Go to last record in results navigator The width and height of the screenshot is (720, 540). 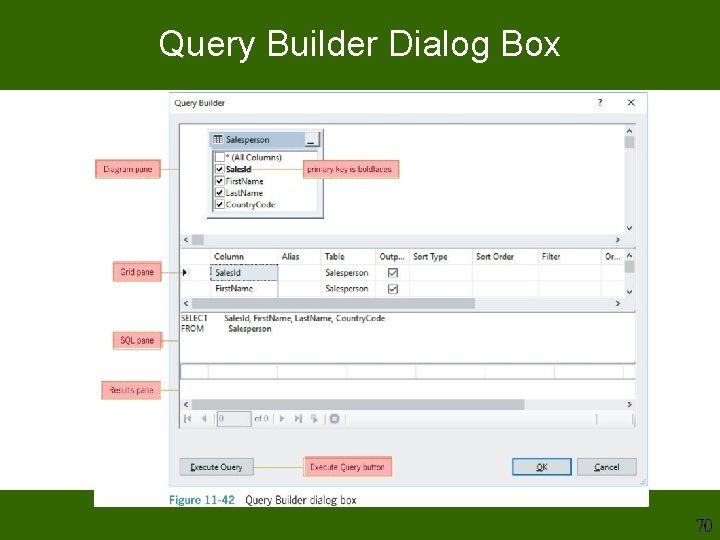tap(298, 419)
